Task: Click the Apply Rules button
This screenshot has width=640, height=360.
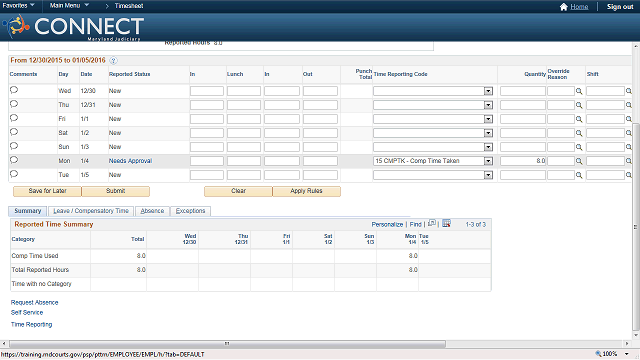Action: tap(307, 191)
